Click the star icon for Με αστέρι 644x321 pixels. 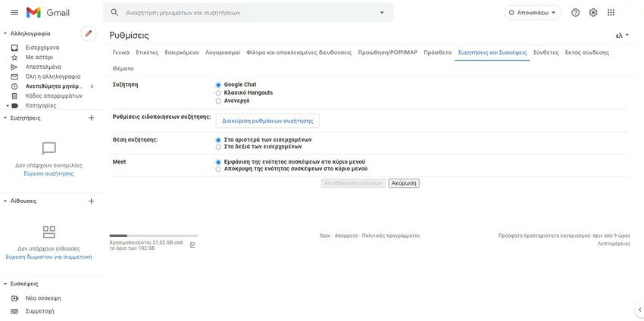coord(14,58)
